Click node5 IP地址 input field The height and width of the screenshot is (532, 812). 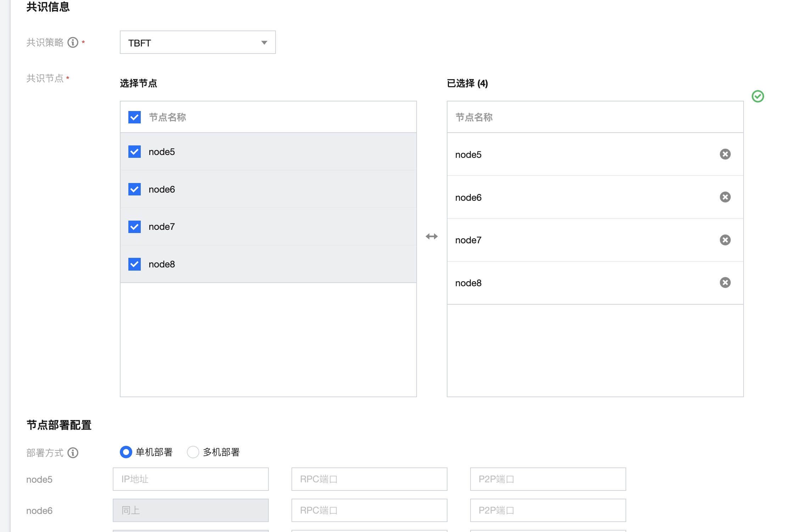(x=190, y=479)
